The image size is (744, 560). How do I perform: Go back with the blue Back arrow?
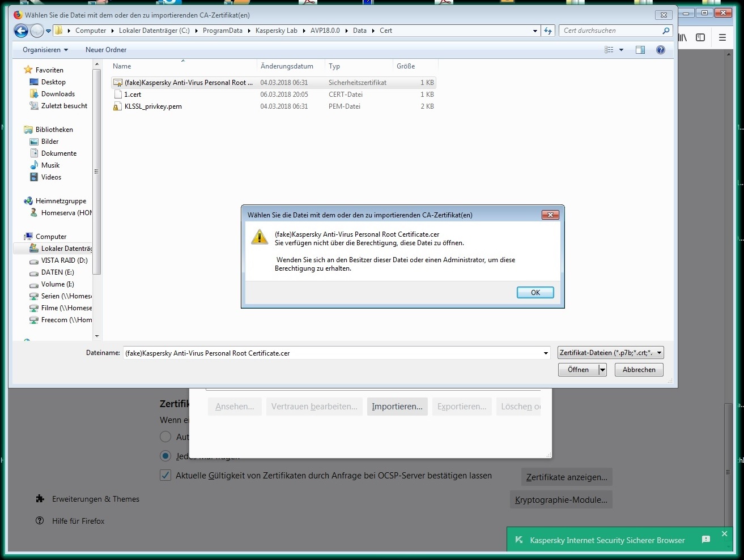[21, 31]
